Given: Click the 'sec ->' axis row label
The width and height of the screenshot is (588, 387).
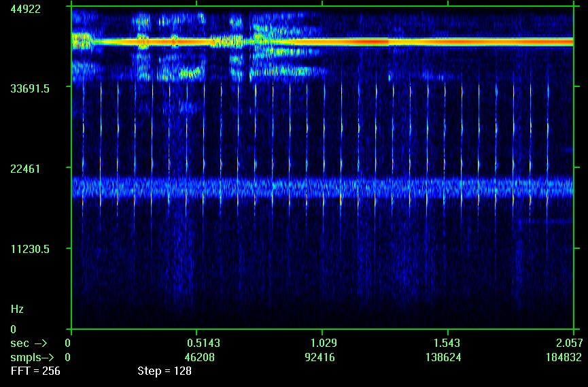Looking at the screenshot, I should [29, 343].
